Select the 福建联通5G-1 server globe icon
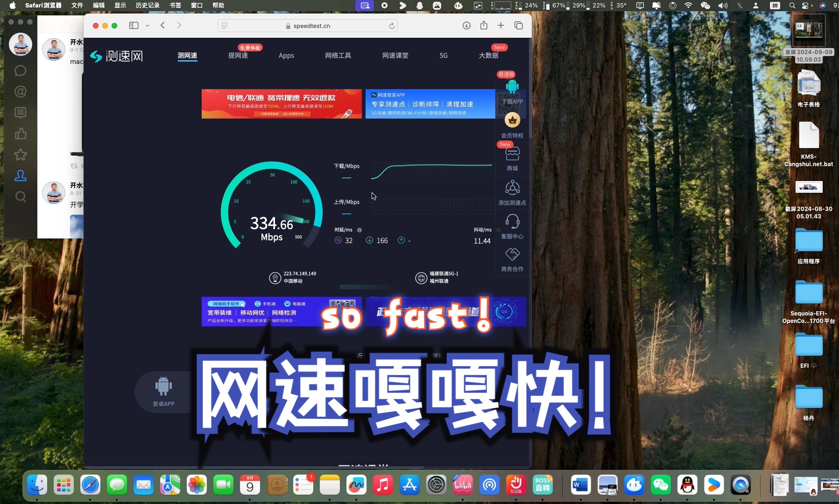Viewport: 839px width, 504px height. (421, 278)
